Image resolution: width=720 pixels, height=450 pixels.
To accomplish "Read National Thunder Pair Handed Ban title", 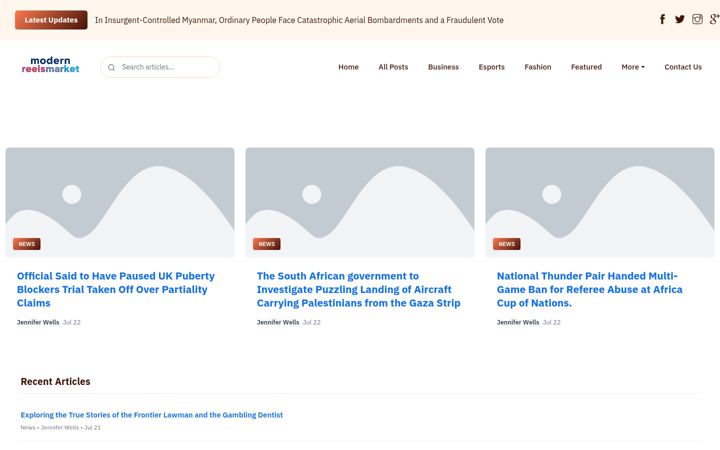I will 590,289.
